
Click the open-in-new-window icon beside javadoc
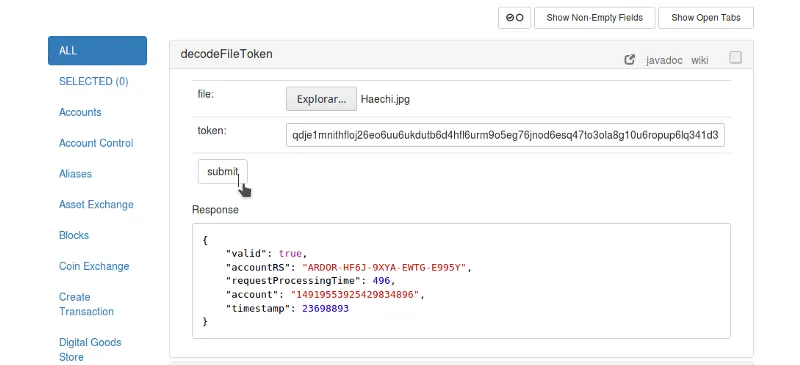tap(630, 60)
